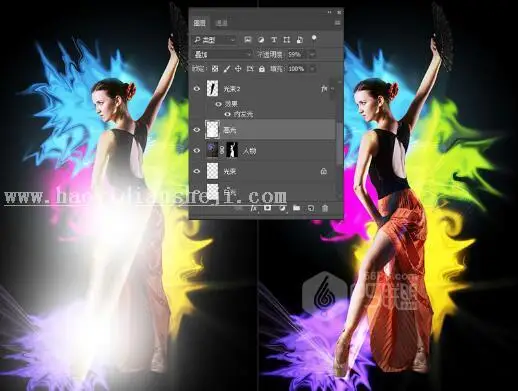Screen dimensions: 518x391
Task: Open the fill 100% dropdown arrow
Action: (x=312, y=69)
